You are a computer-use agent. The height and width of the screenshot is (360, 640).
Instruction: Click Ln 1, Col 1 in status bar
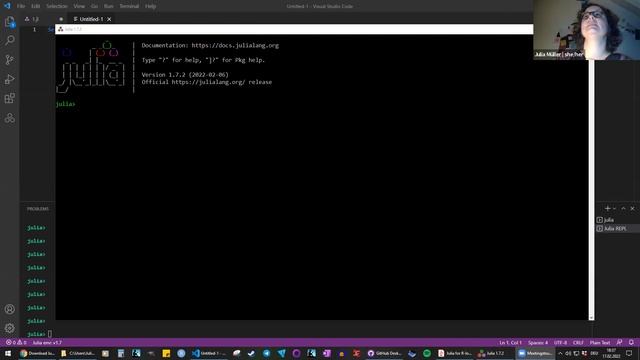tap(510, 342)
